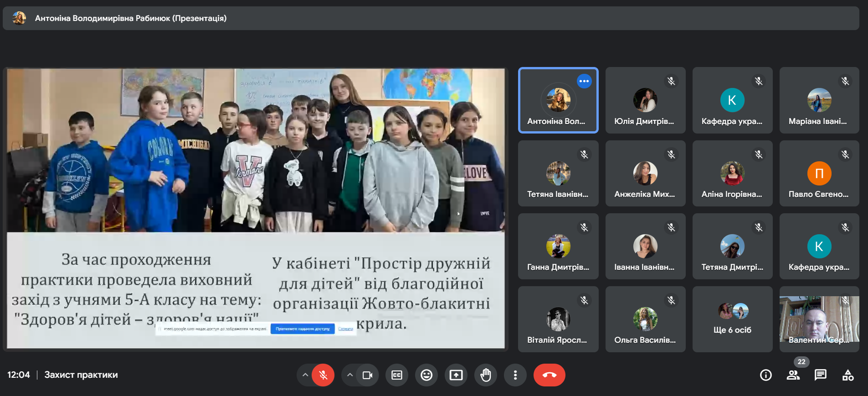
Task: Open audio settings arrow beside the microphone
Action: point(305,375)
